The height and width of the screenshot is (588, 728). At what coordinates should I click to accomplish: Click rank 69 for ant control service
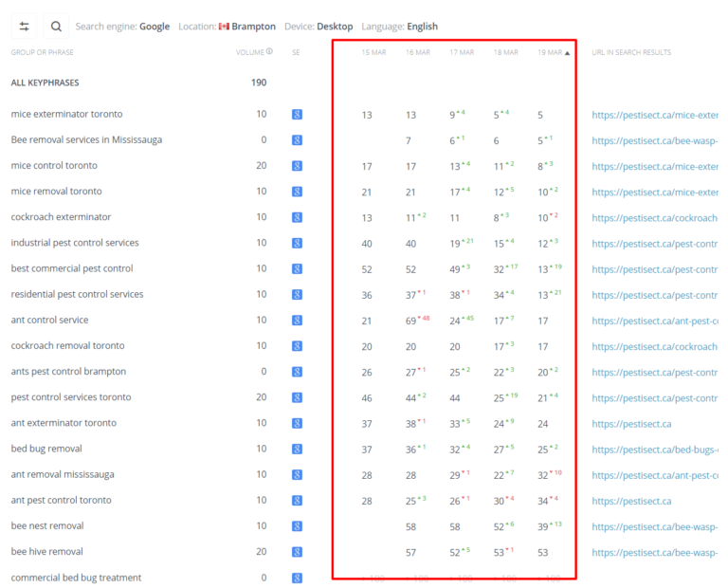click(410, 321)
